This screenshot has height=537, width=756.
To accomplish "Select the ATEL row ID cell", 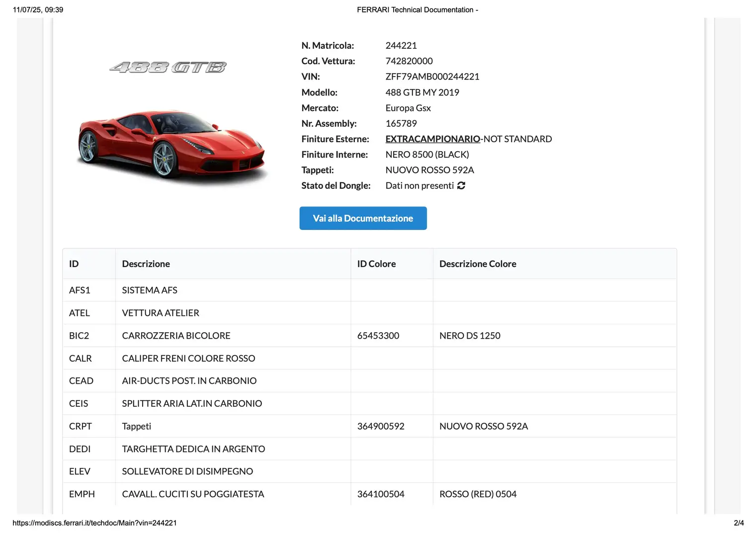I will pyautogui.click(x=89, y=313).
